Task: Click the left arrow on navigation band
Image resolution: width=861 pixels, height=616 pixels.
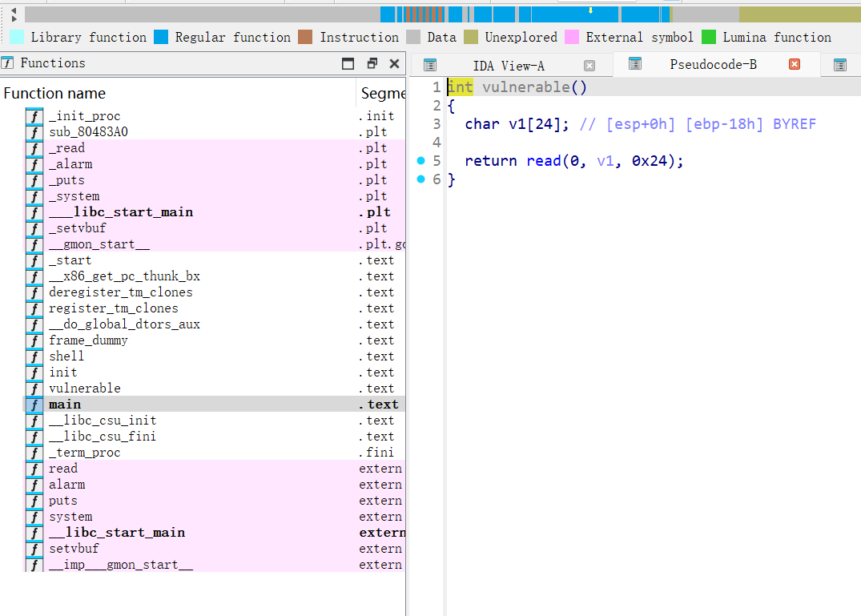Action: 14,10
